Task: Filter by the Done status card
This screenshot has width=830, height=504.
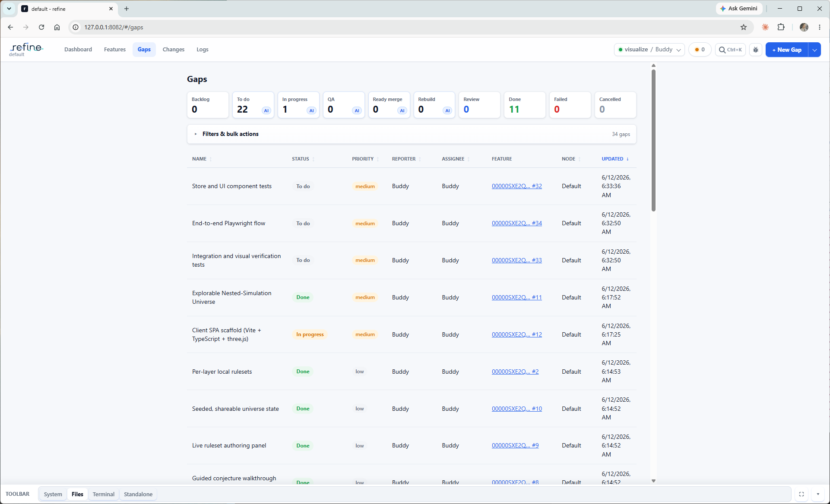Action: (x=525, y=105)
